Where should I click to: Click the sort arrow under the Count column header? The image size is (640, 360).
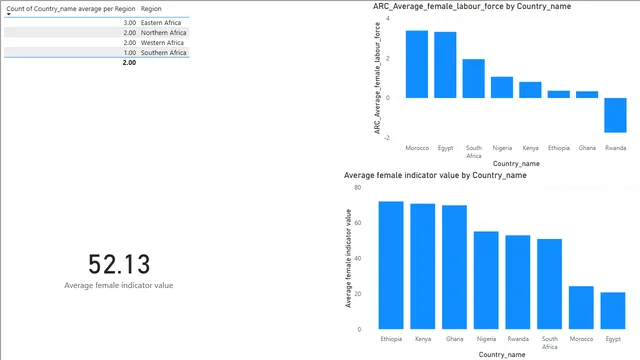8,15
